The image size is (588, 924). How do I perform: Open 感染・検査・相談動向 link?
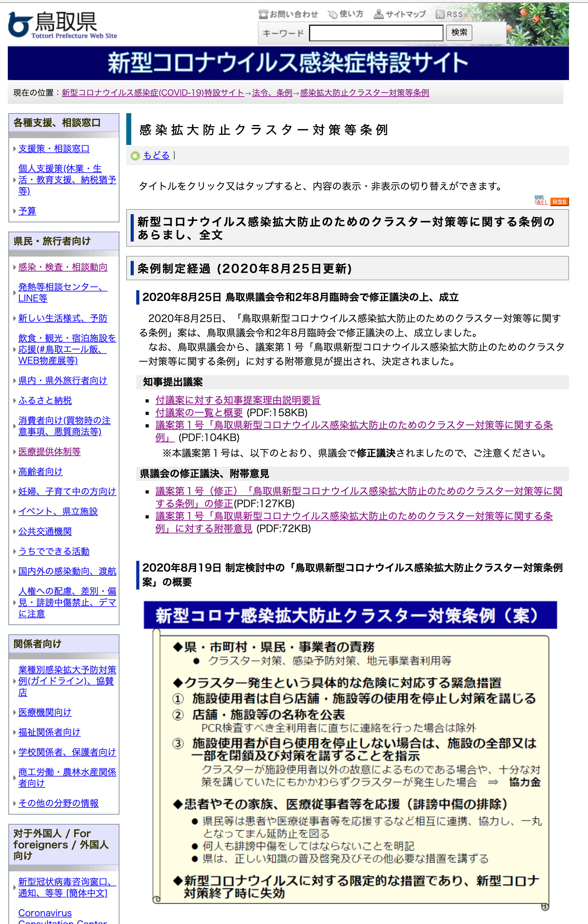pos(63,267)
